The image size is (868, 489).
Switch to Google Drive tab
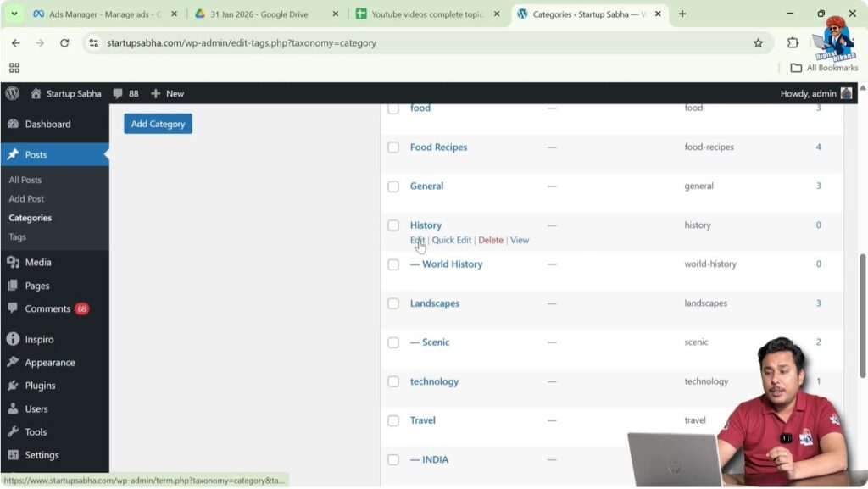(267, 14)
